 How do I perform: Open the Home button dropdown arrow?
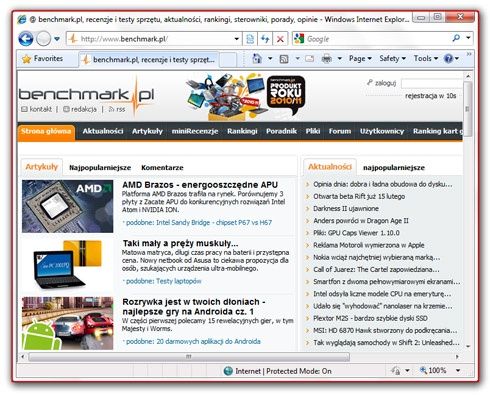[270, 59]
